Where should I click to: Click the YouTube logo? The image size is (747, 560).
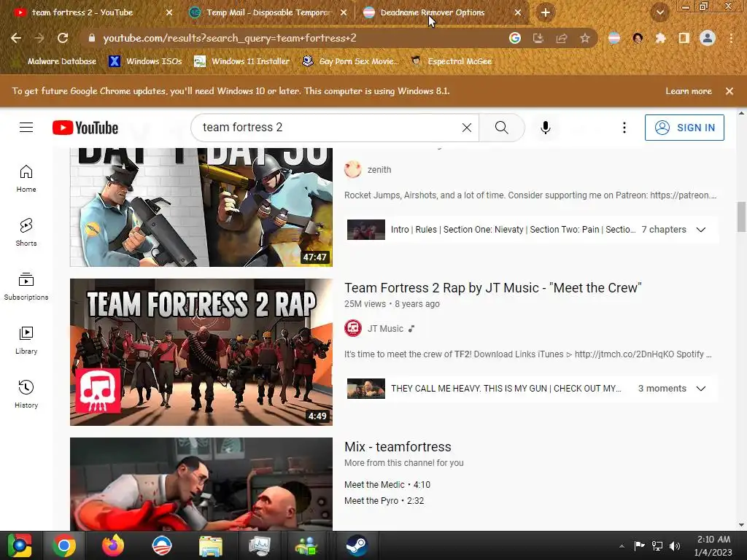click(x=85, y=128)
